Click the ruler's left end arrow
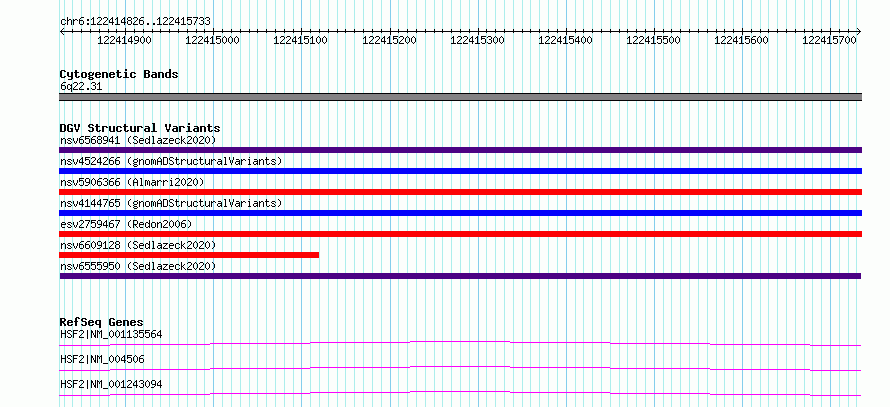Image resolution: width=890 pixels, height=407 pixels. 62,32
